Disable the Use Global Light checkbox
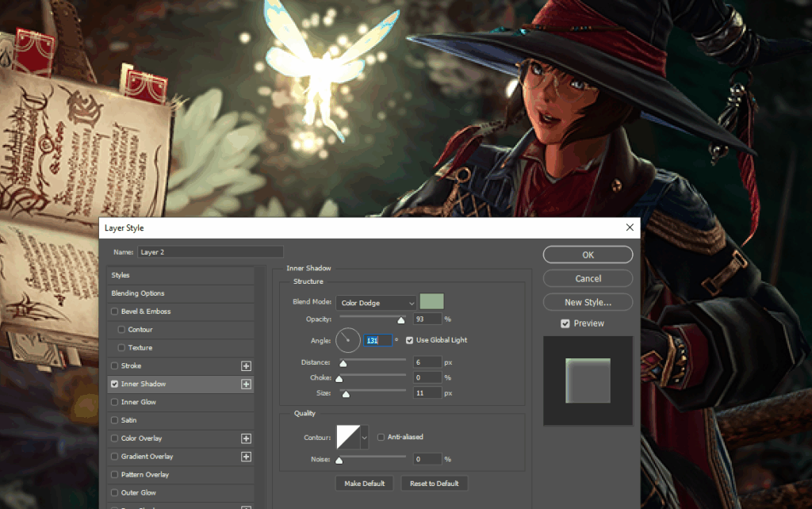Image resolution: width=812 pixels, height=509 pixels. click(409, 340)
